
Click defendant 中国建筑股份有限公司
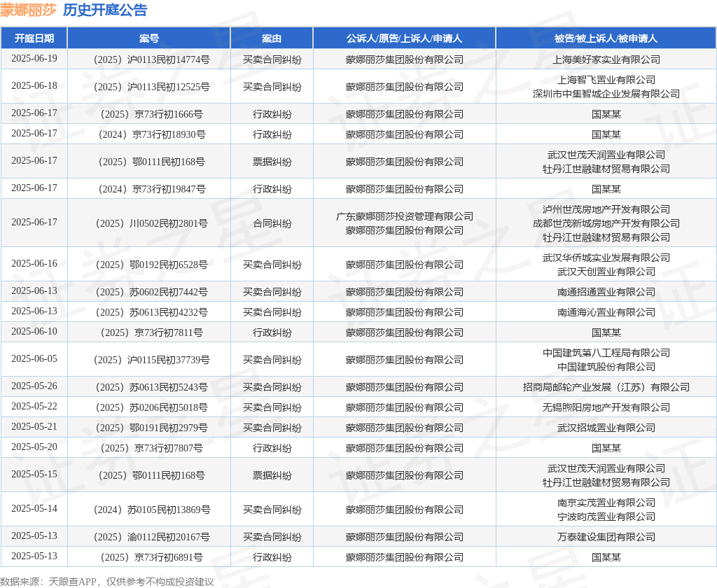tap(606, 367)
